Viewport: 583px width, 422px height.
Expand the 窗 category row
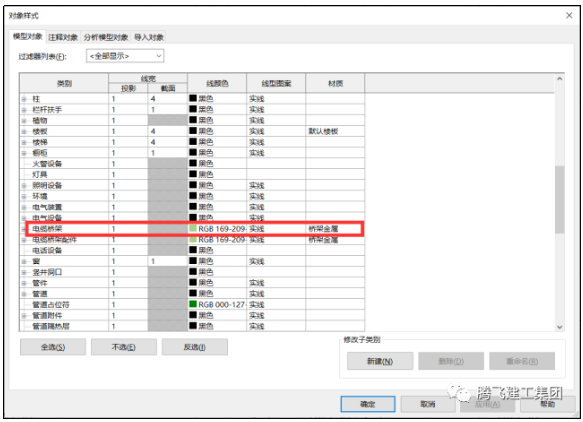[24, 261]
